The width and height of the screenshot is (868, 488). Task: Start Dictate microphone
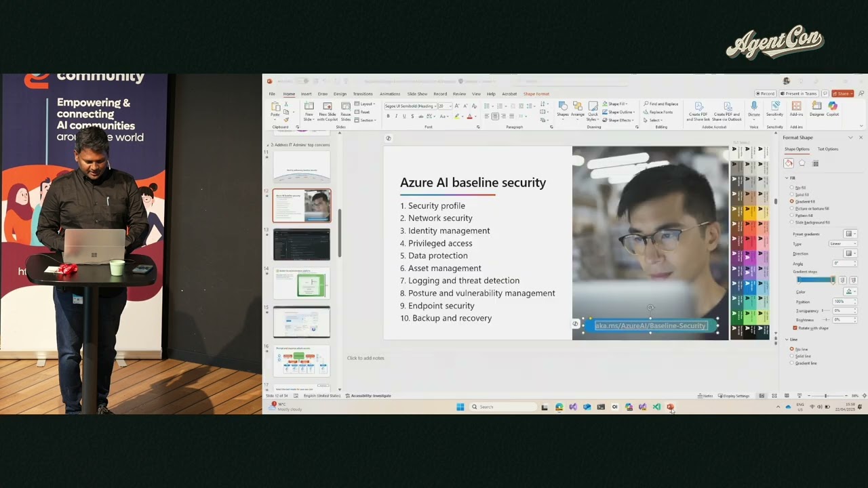click(754, 109)
